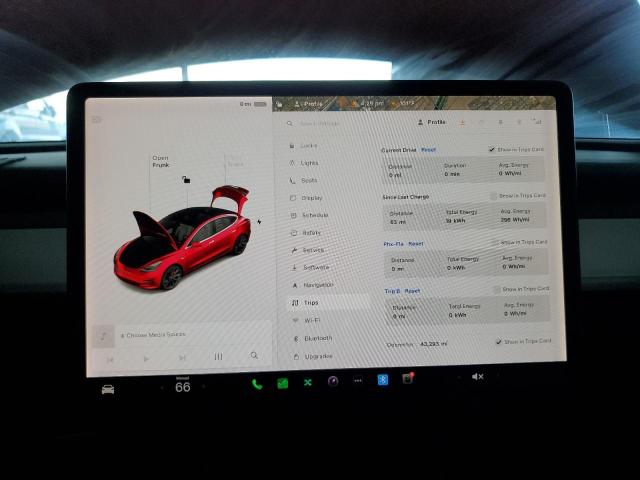Open the blue Bluetooth app icon

point(383,380)
